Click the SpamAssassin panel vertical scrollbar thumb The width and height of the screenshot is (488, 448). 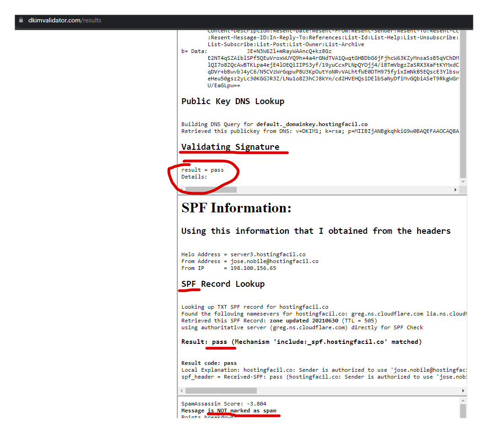tap(463, 411)
